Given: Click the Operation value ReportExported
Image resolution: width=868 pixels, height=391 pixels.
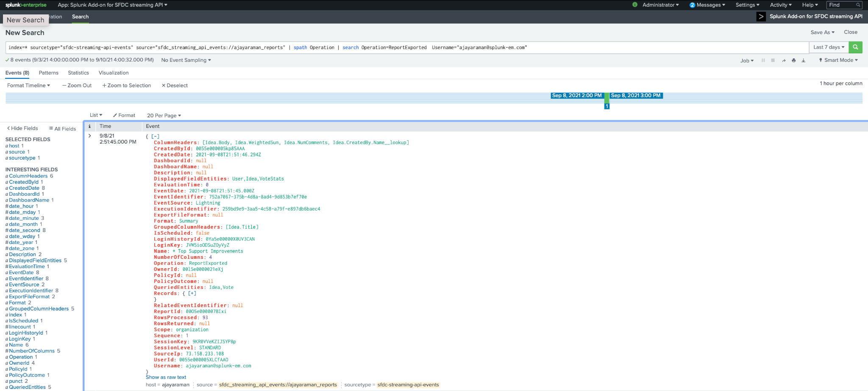Looking at the screenshot, I should [208, 263].
